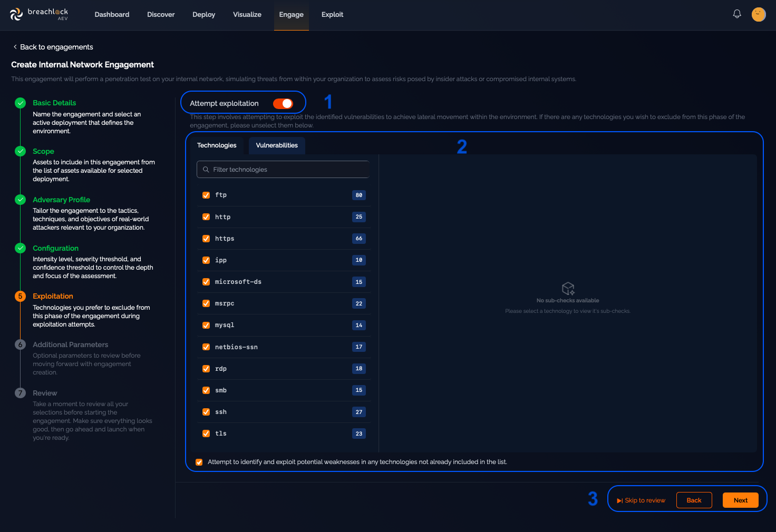Open the Dashboard menu
Image resolution: width=776 pixels, height=532 pixels.
(x=112, y=14)
